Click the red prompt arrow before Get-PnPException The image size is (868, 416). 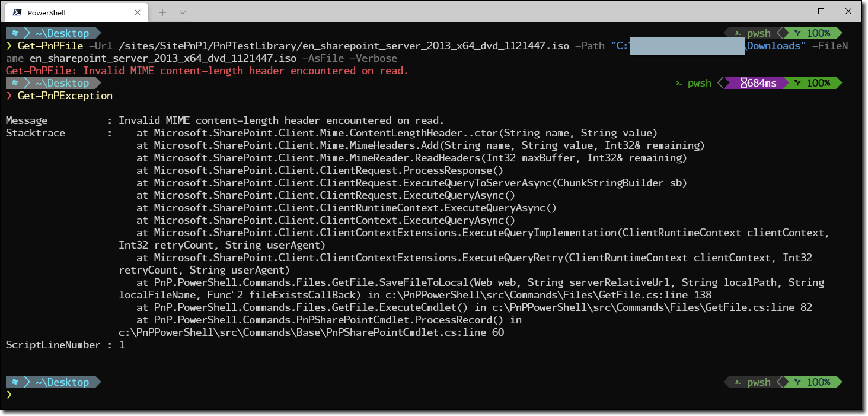point(8,95)
